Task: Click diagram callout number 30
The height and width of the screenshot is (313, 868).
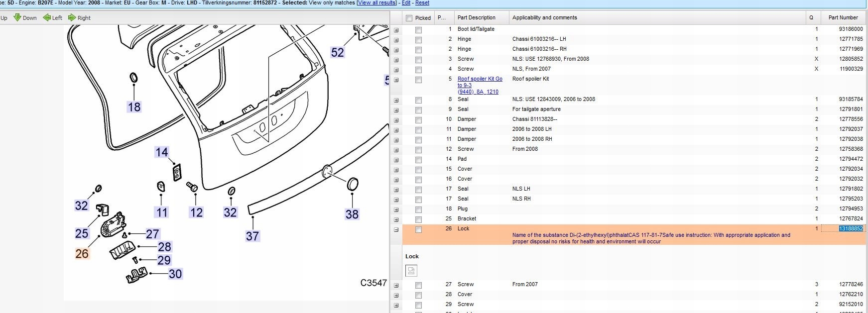Action: pos(175,274)
